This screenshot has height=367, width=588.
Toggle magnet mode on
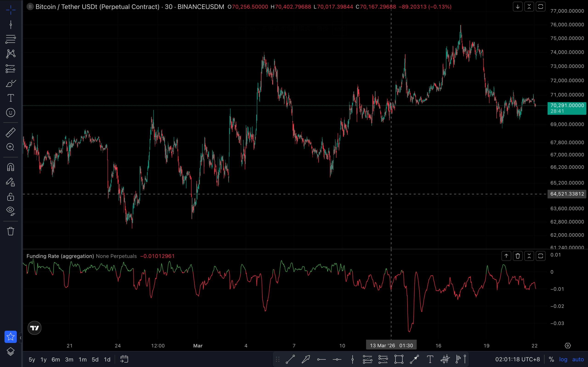11,167
